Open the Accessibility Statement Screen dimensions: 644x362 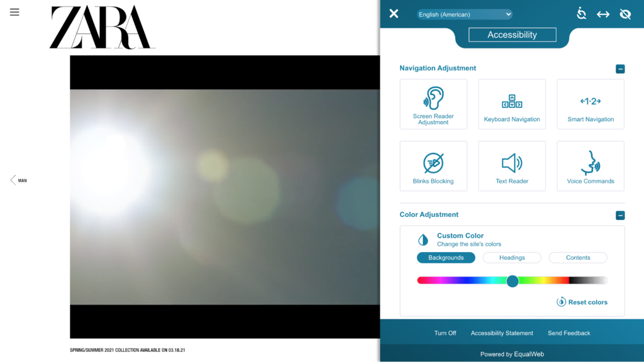(501, 332)
